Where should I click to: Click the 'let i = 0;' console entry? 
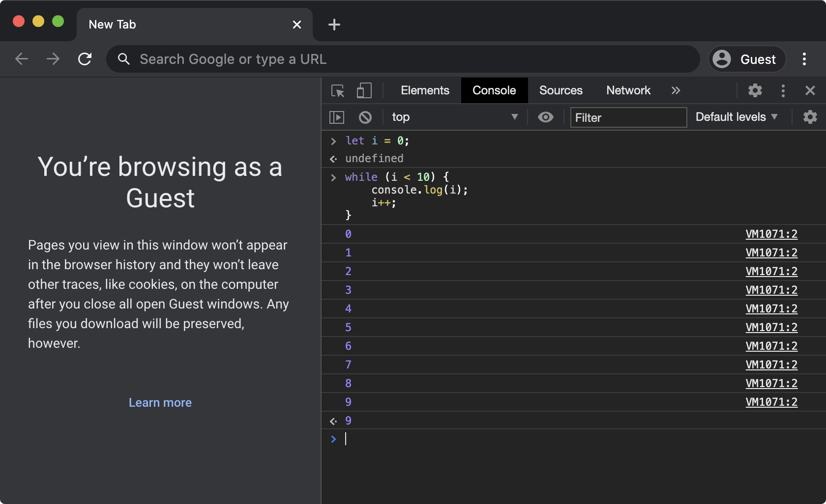[377, 141]
